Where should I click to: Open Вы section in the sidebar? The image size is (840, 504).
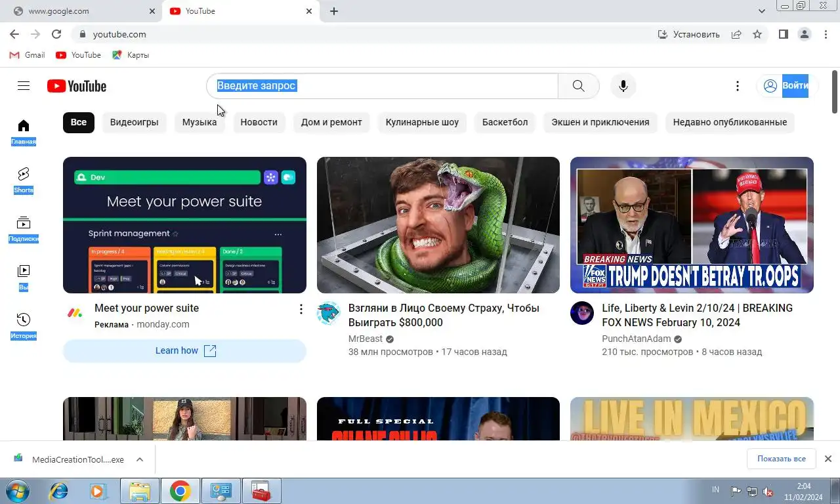tap(24, 278)
